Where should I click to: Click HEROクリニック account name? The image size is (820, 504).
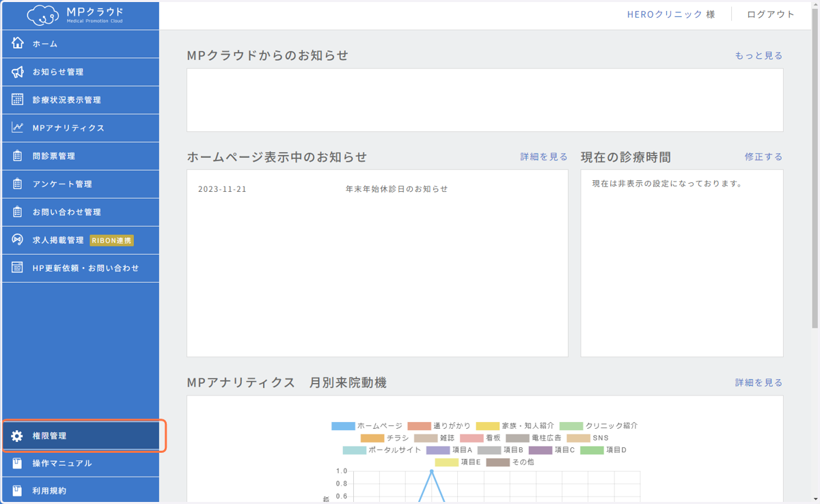(x=664, y=14)
